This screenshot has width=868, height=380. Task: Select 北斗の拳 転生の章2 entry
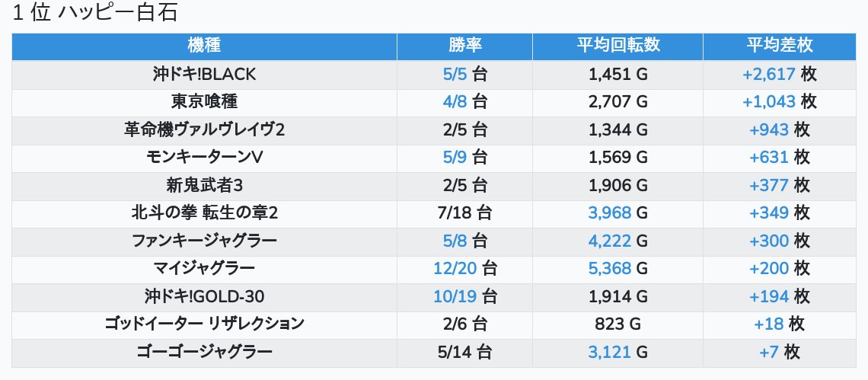(204, 212)
